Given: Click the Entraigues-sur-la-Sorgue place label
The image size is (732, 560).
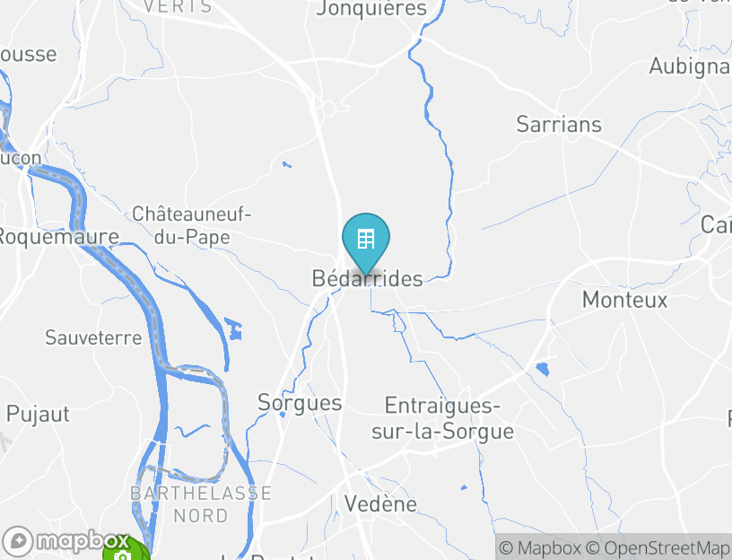Looking at the screenshot, I should click(x=442, y=418).
